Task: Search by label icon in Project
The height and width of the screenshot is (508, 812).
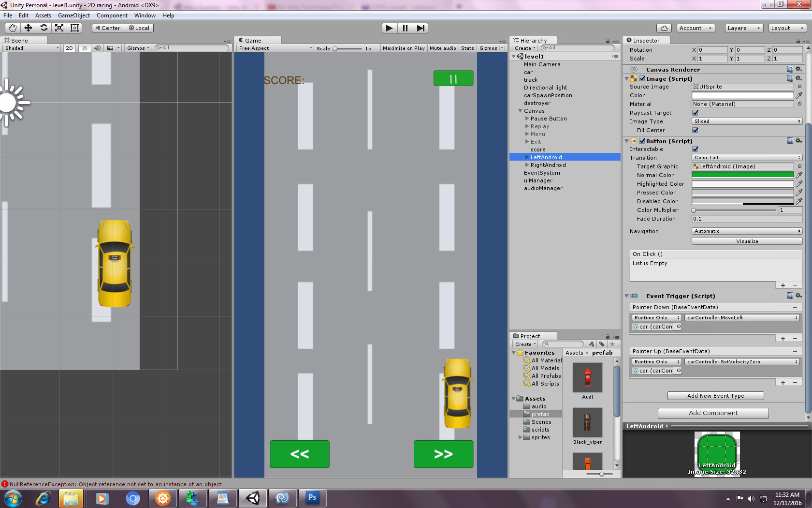Action: 602,344
